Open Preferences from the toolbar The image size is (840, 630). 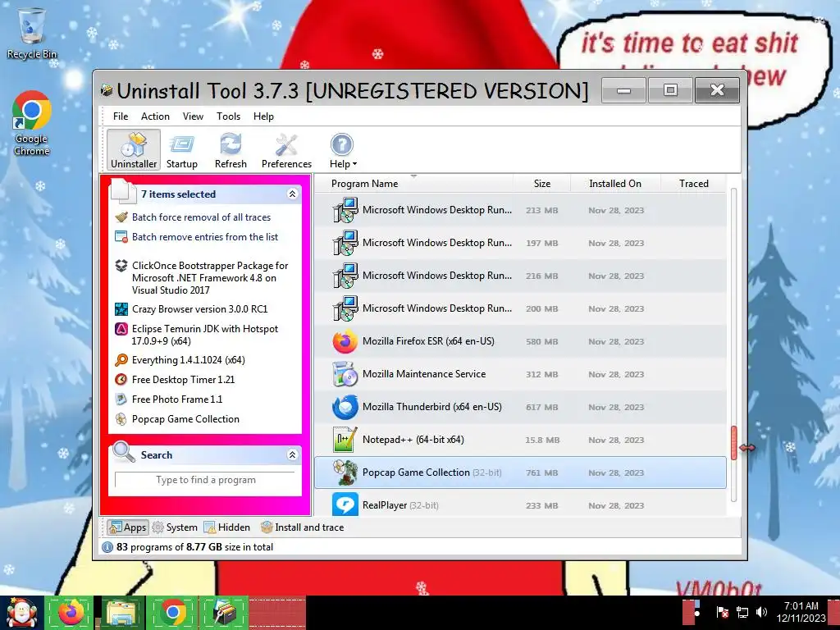(286, 149)
